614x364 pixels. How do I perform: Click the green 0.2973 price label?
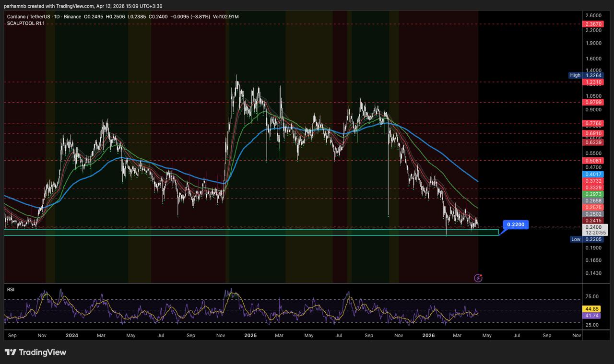click(x=592, y=194)
